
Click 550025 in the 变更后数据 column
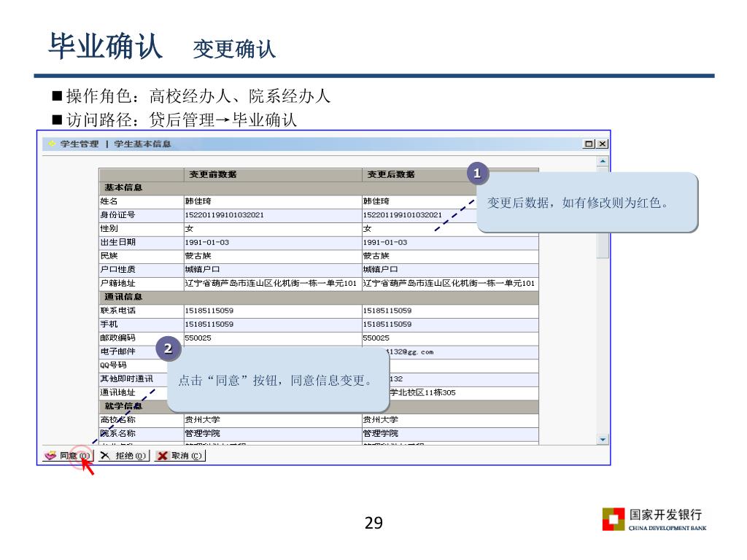click(376, 338)
